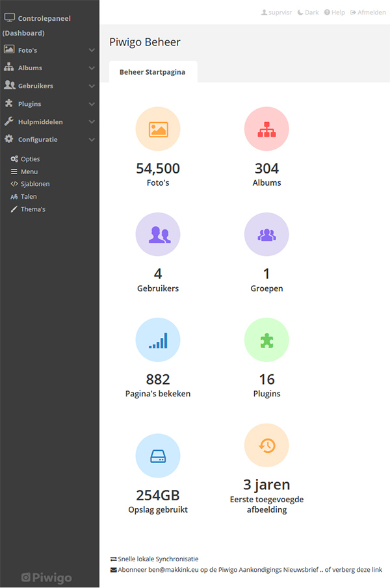Click the 304 Albums count

point(266,168)
